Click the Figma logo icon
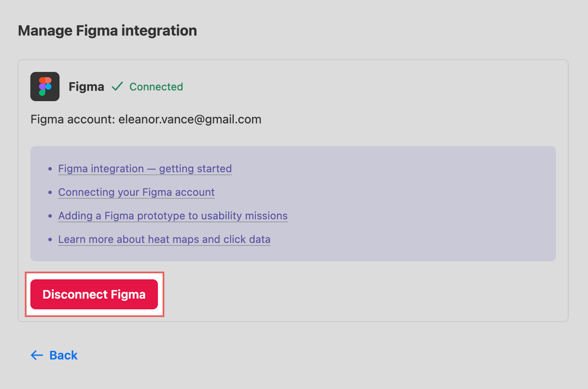Screen dimensions: 588x389 (45, 87)
